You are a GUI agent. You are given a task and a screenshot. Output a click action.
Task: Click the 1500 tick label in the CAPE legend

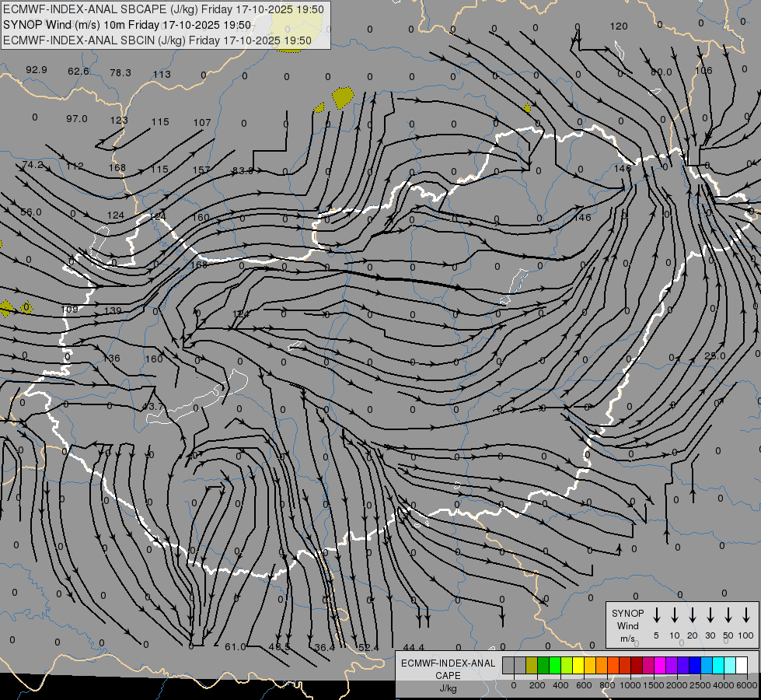[654, 685]
